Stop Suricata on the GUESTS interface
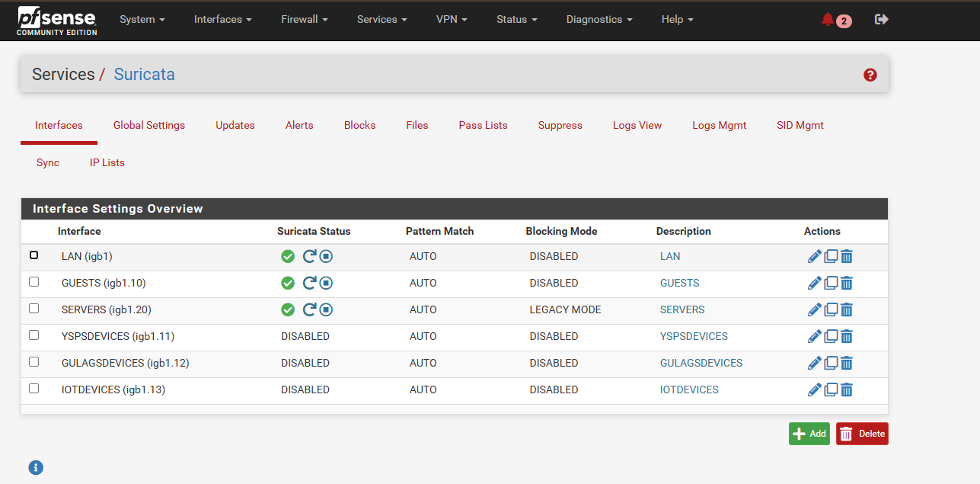The image size is (980, 484). pyautogui.click(x=326, y=284)
